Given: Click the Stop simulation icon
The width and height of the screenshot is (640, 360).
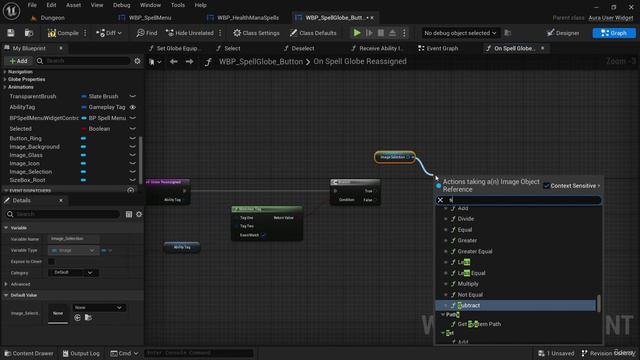Looking at the screenshot, I should pyautogui.click(x=380, y=33).
